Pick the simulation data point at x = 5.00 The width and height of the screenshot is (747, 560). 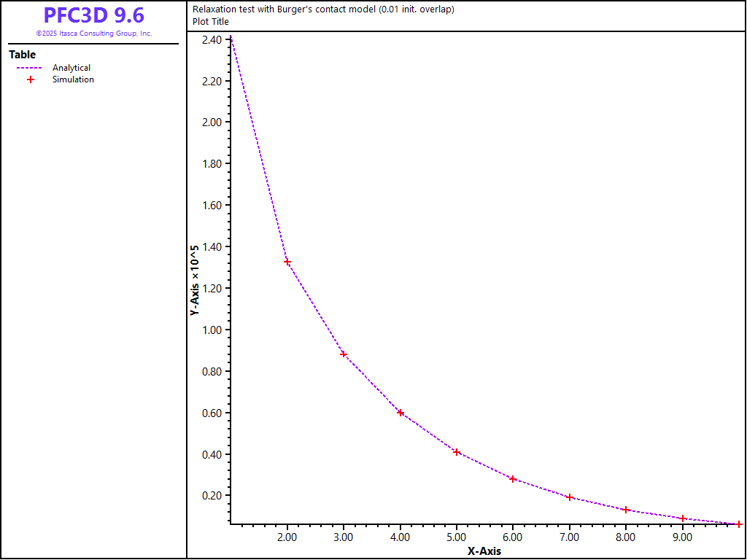point(457,452)
